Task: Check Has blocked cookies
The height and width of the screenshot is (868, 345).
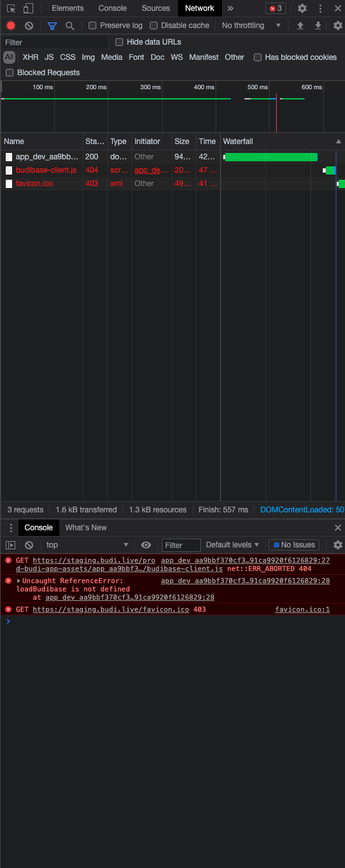Action: pos(258,57)
